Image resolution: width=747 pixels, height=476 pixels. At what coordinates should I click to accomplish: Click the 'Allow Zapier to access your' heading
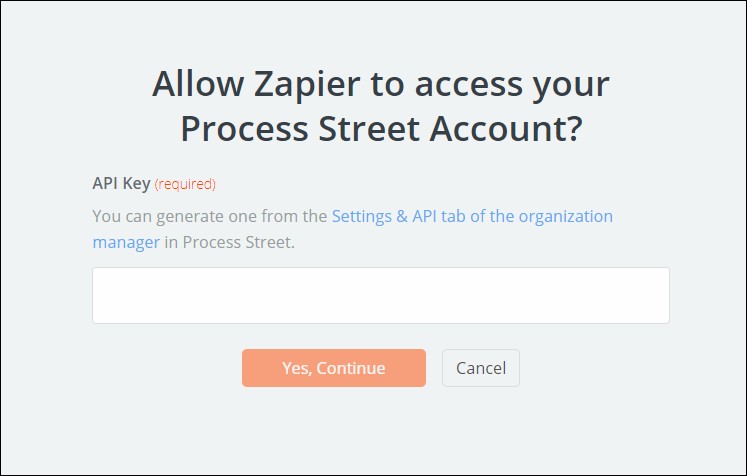click(x=381, y=84)
